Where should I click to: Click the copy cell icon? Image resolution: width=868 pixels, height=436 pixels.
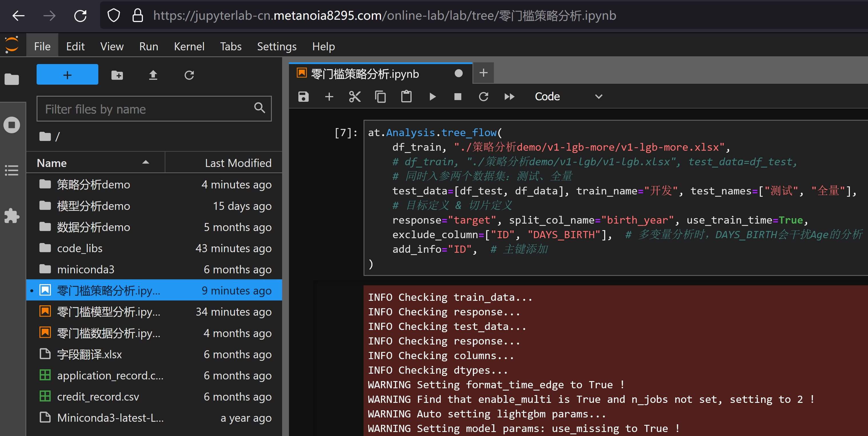(380, 97)
